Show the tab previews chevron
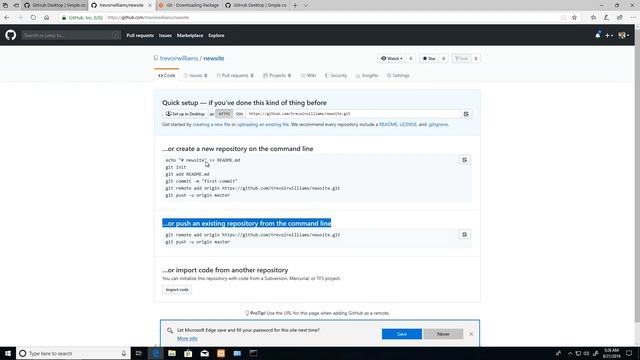 point(306,5)
